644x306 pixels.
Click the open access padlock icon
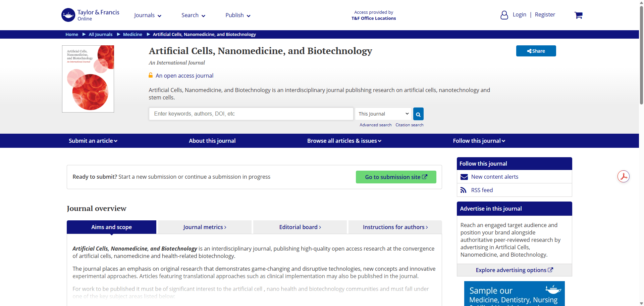[x=151, y=75]
